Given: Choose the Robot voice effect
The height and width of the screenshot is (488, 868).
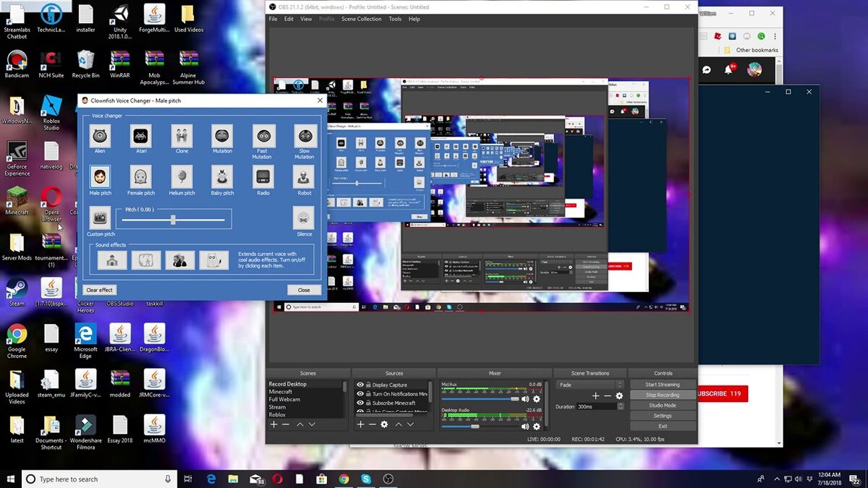Looking at the screenshot, I should pyautogui.click(x=304, y=176).
